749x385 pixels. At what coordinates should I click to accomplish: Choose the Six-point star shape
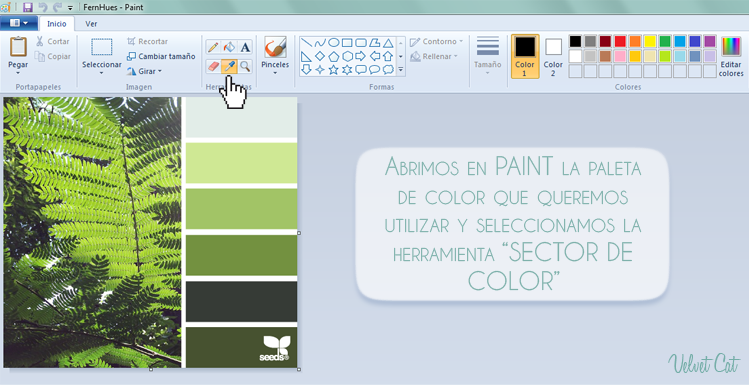click(347, 70)
